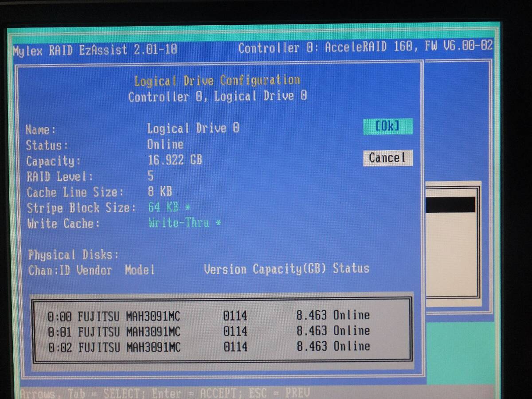Image resolution: width=532 pixels, height=399 pixels.
Task: Click the Status value Online in drive details
Action: click(165, 145)
